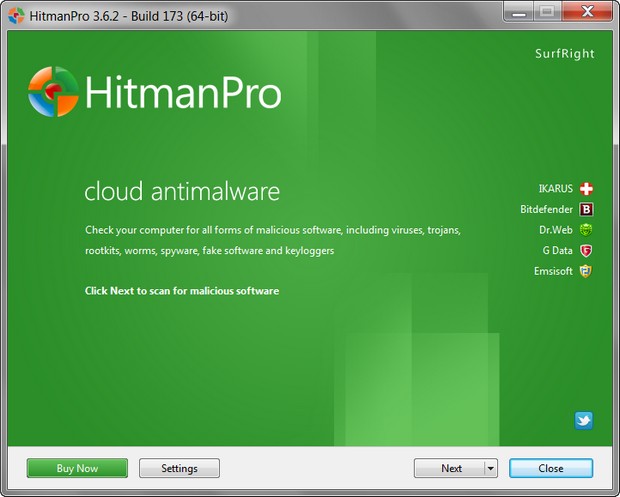Click the HitmanPro wordmark text
The height and width of the screenshot is (497, 620).
click(x=183, y=92)
